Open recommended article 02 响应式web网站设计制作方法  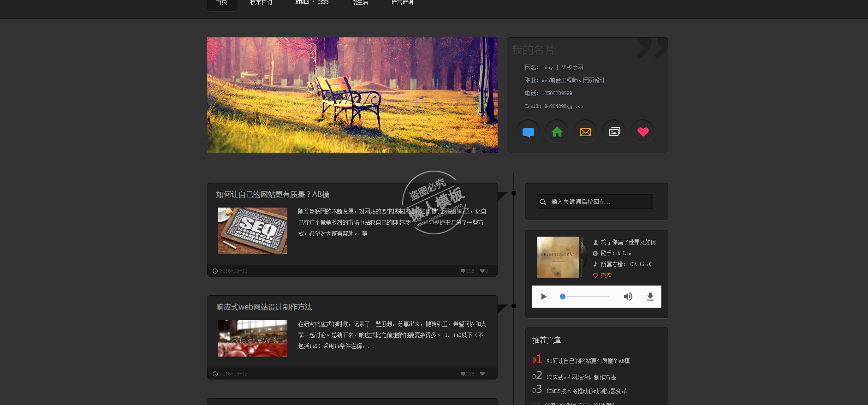tap(581, 377)
